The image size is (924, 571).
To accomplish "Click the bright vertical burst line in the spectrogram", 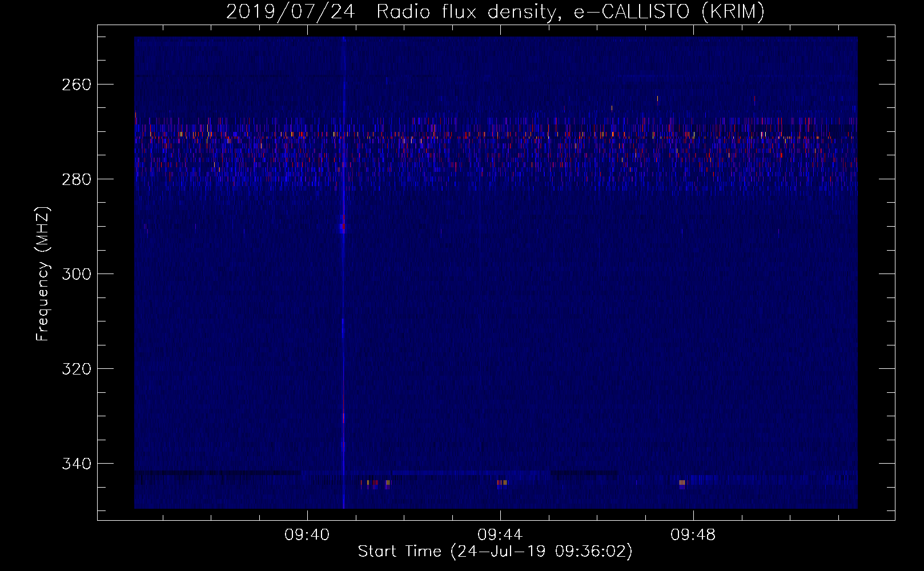I will click(343, 273).
